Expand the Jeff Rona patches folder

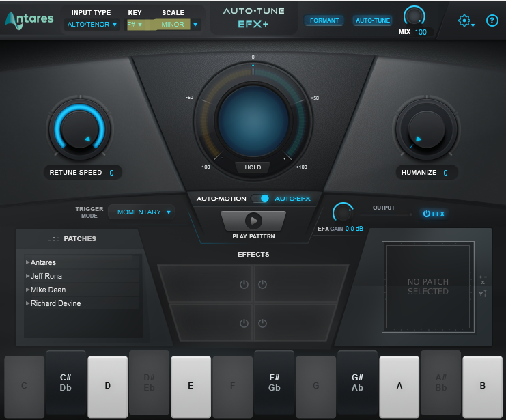pyautogui.click(x=28, y=276)
